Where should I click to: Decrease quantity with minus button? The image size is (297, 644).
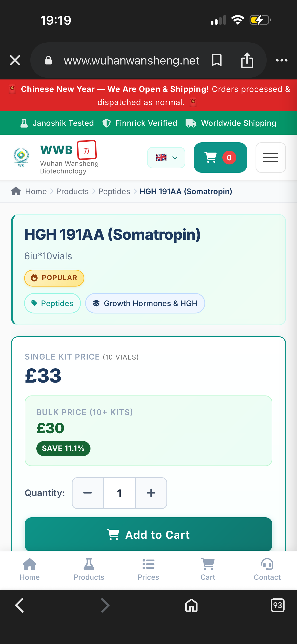[x=87, y=493]
